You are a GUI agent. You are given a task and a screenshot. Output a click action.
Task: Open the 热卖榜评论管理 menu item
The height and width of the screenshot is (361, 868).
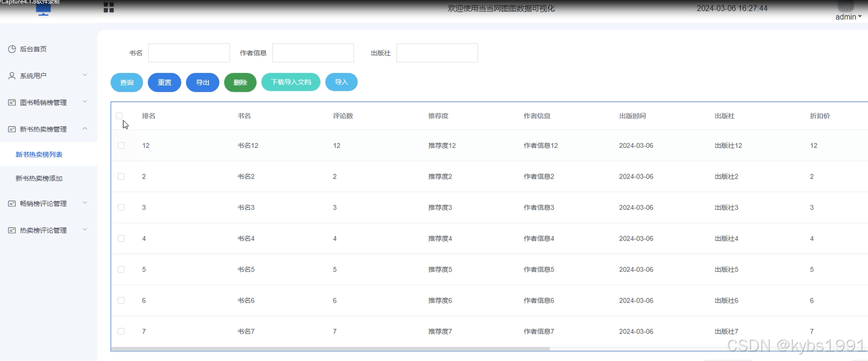(48, 230)
